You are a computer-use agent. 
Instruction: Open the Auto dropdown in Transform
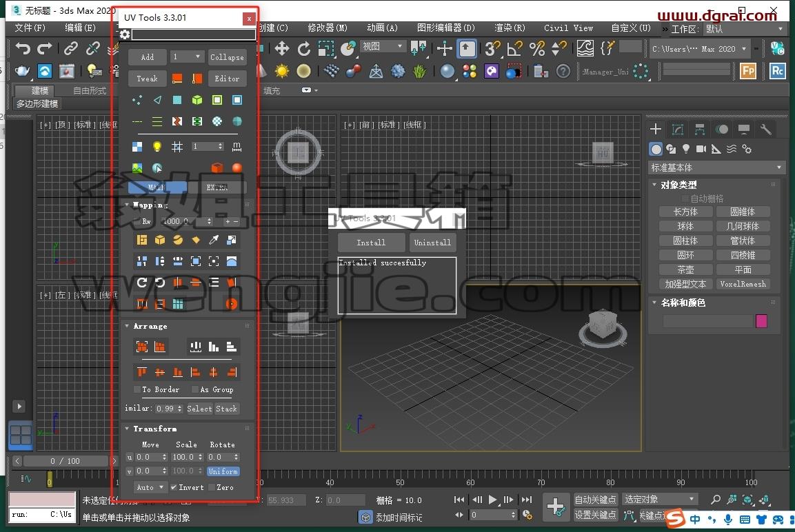point(150,487)
